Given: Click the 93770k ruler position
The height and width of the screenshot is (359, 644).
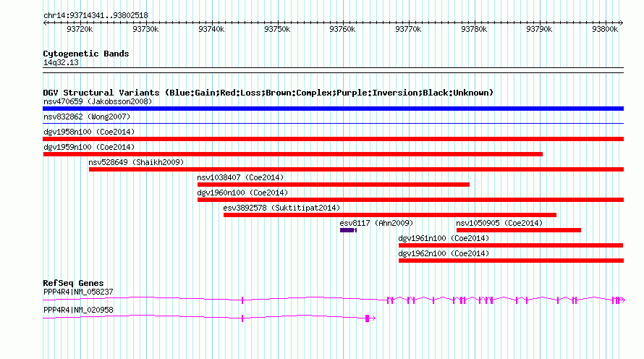Looking at the screenshot, I should (x=408, y=29).
